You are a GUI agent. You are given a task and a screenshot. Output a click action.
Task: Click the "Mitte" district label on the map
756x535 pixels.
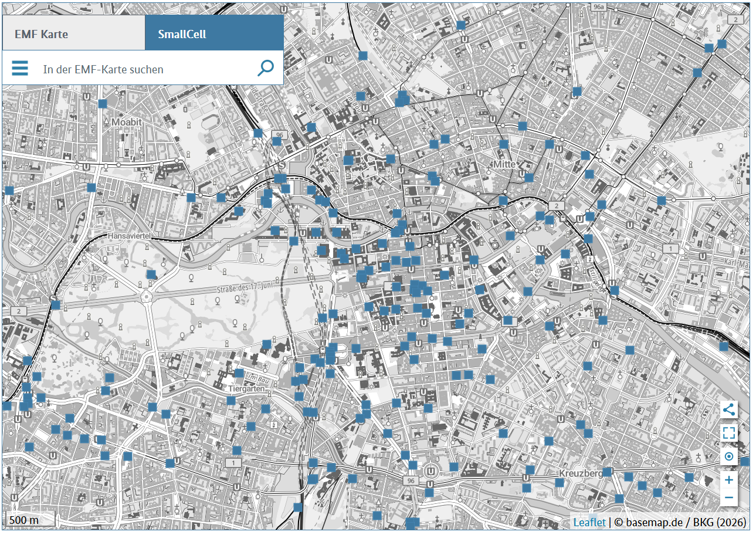click(504, 164)
